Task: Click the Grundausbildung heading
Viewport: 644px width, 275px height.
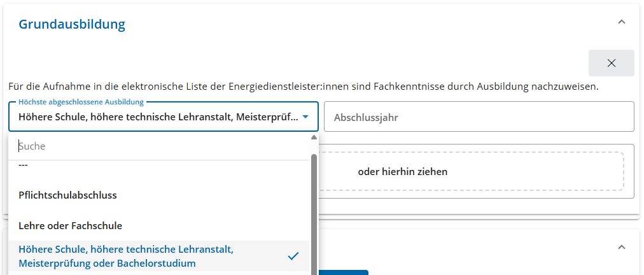Action: [72, 24]
